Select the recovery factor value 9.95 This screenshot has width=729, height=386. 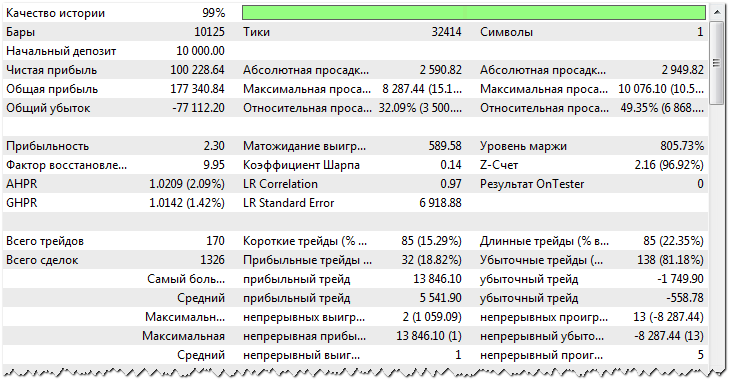coord(214,165)
